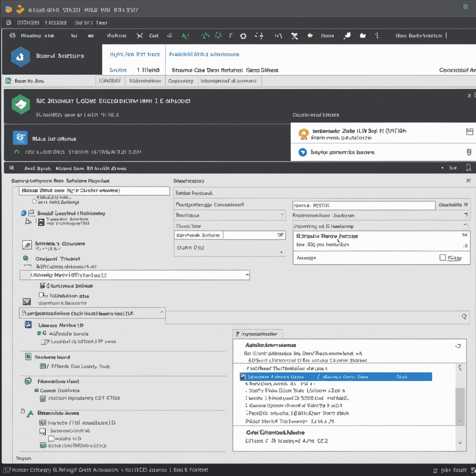Click the green triangle icon beside 'Ehzenvvielu ihunms'
This screenshot has height=476, width=476.
[x=30, y=414]
